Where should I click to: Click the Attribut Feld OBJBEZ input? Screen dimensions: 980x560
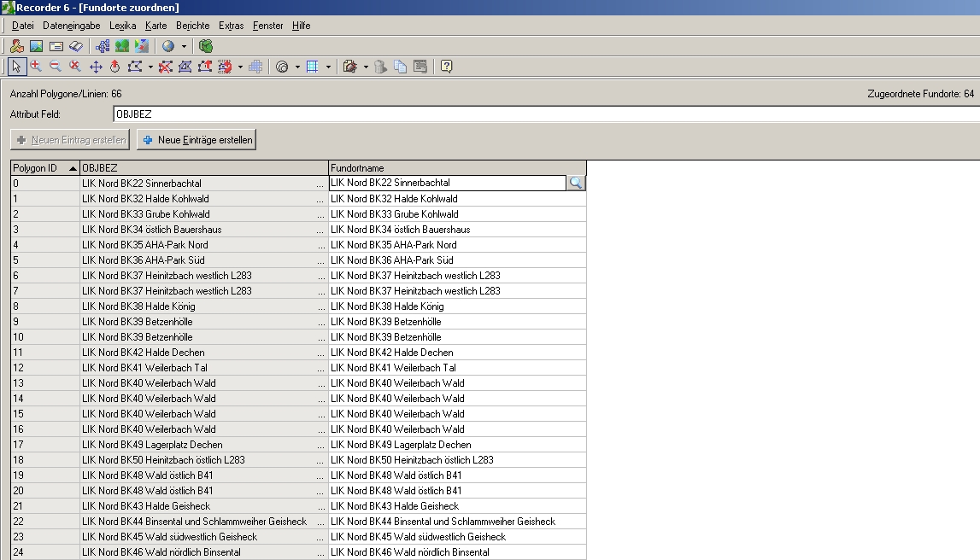(546, 114)
